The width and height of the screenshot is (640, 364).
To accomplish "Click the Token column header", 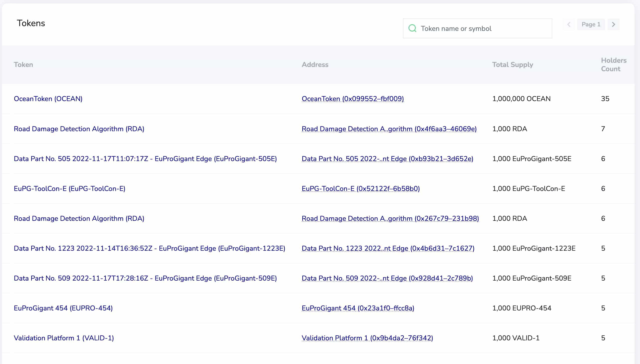I will [23, 64].
